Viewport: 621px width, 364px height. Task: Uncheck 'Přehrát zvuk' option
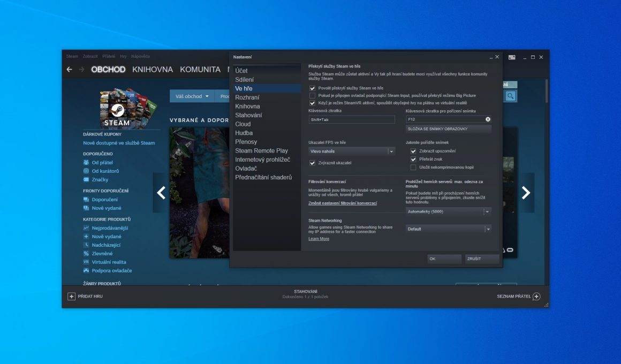tap(413, 159)
